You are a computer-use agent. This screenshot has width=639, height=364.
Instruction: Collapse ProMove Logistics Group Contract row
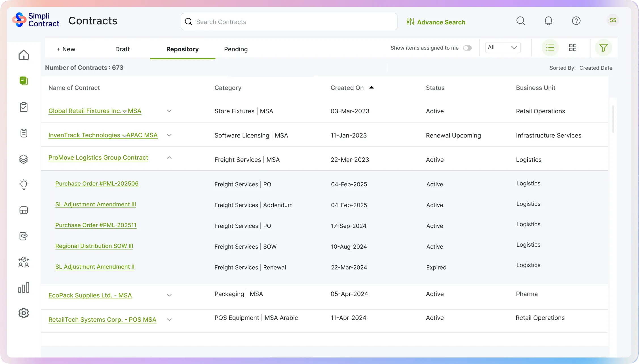pos(169,158)
